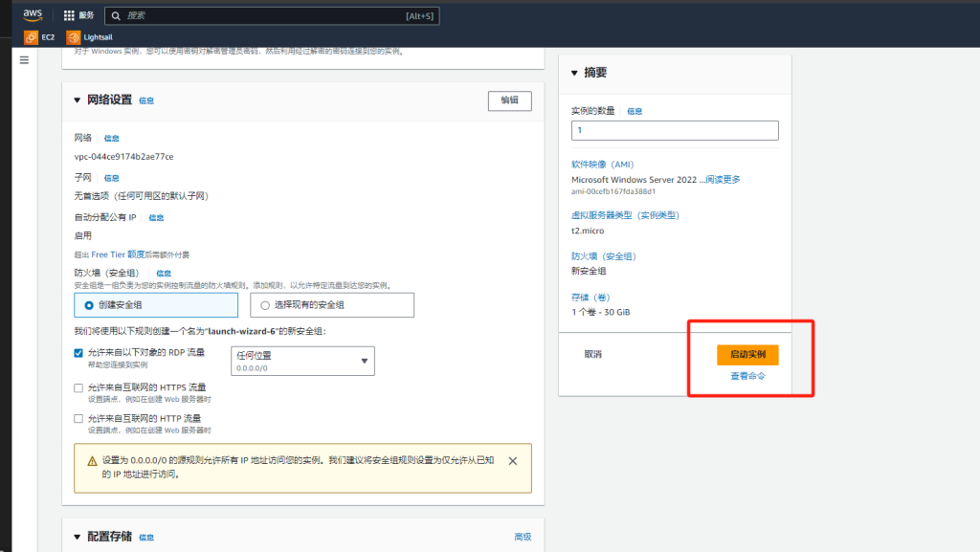Screen dimensions: 980x552
Task: Open the Lightsail service shortcut icon
Action: coord(74,37)
